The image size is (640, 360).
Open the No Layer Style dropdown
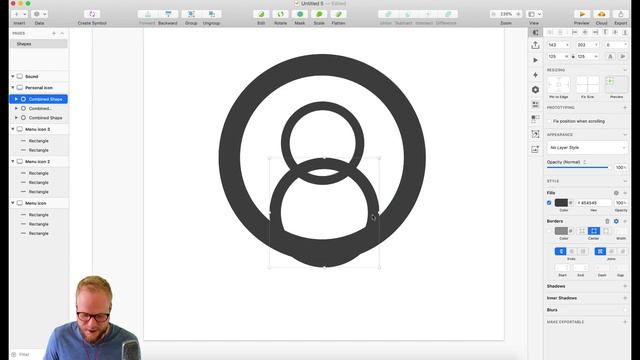587,148
